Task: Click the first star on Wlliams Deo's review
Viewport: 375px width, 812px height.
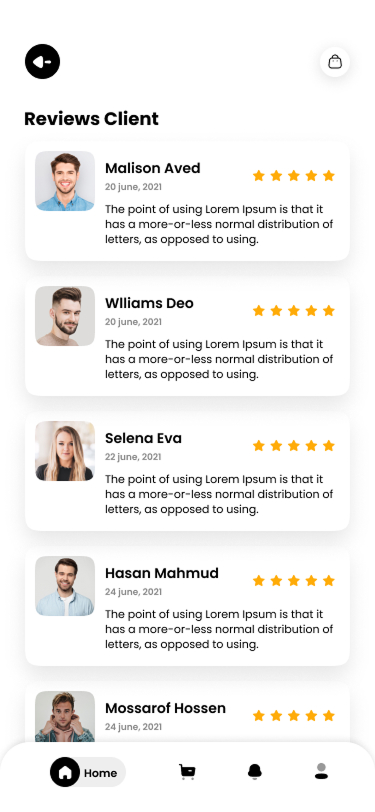Action: 258,311
